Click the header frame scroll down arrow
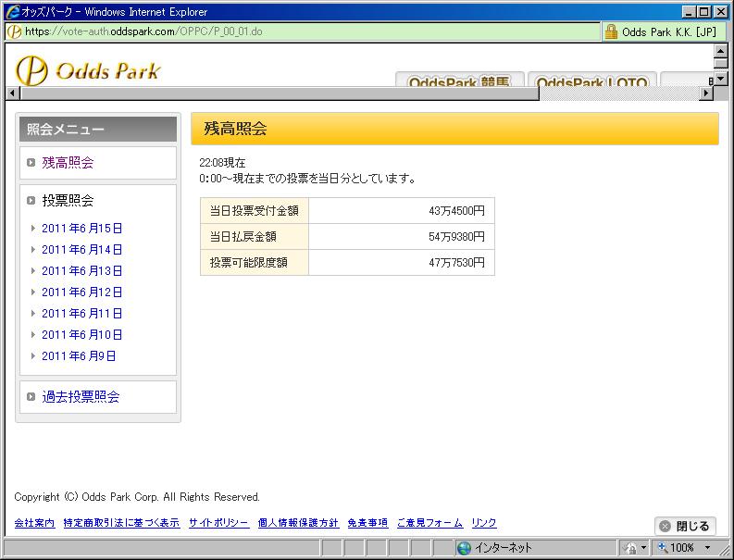 pyautogui.click(x=721, y=79)
